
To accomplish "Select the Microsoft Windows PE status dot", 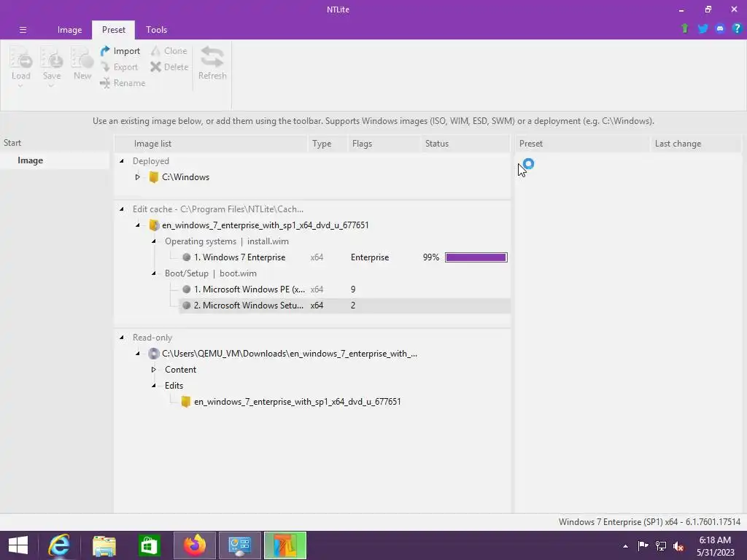I will tap(186, 289).
